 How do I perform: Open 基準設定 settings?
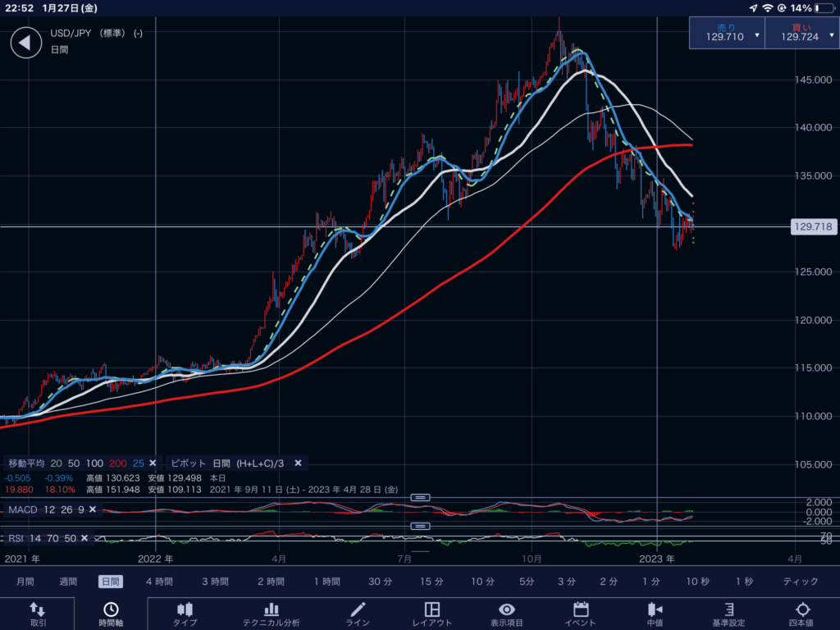pyautogui.click(x=728, y=614)
